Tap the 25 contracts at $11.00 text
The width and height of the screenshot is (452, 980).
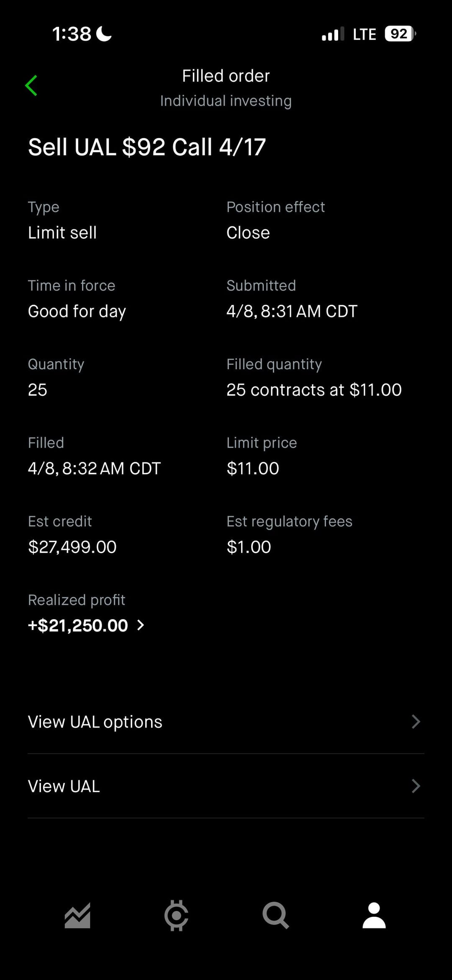click(x=314, y=390)
